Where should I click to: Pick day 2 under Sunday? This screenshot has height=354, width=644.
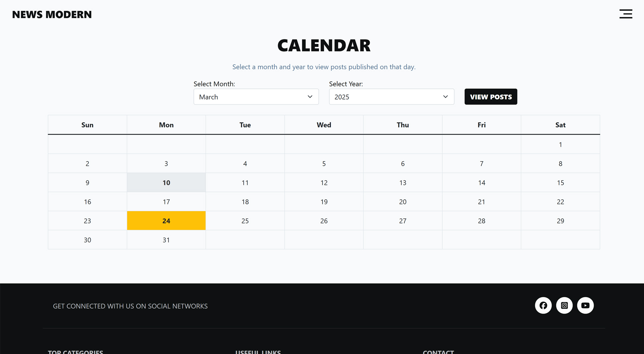pyautogui.click(x=87, y=163)
